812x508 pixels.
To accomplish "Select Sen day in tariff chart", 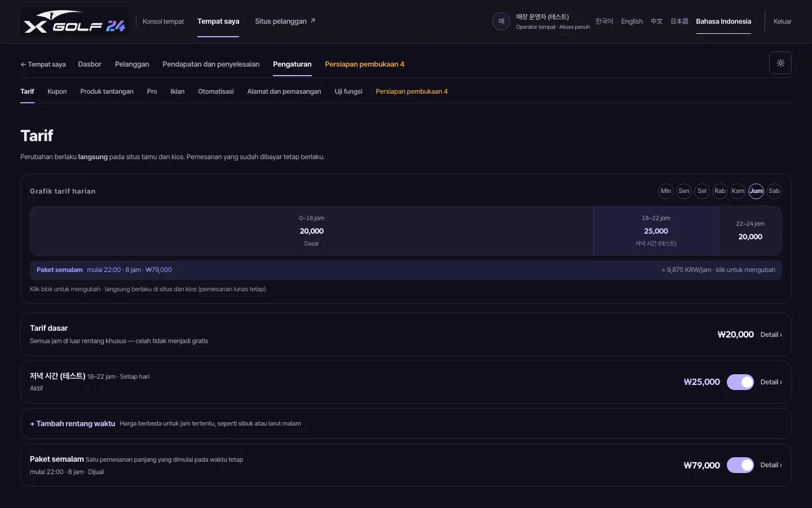I will [684, 191].
